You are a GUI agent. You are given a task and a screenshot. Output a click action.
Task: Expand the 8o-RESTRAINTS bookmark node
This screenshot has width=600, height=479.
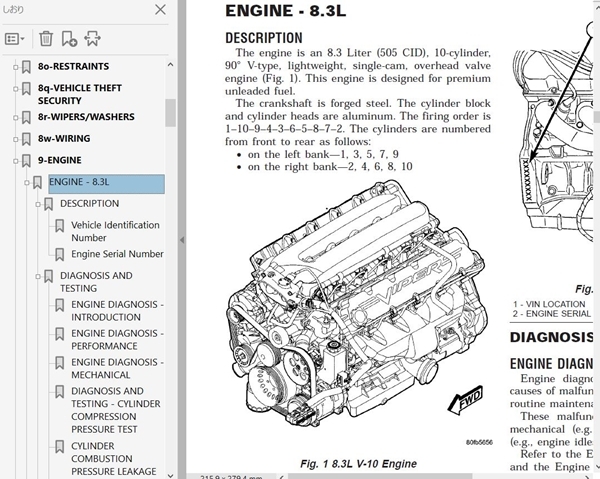coord(16,67)
